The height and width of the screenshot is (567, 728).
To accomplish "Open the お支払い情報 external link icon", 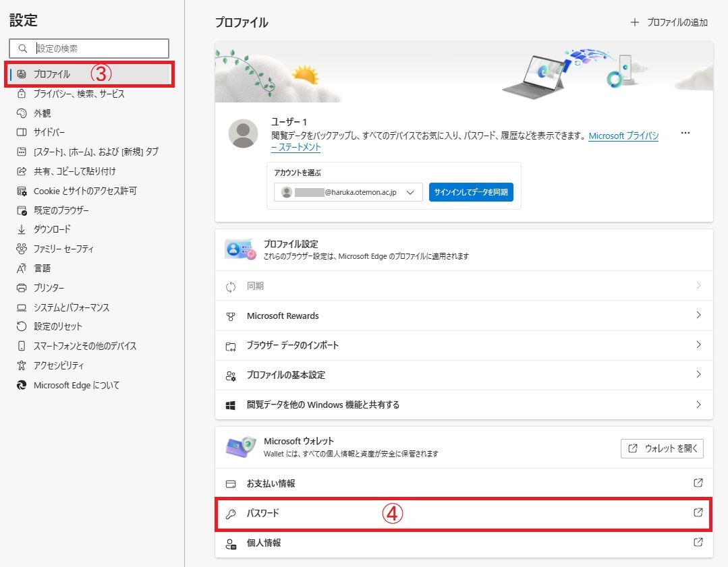I will point(698,483).
